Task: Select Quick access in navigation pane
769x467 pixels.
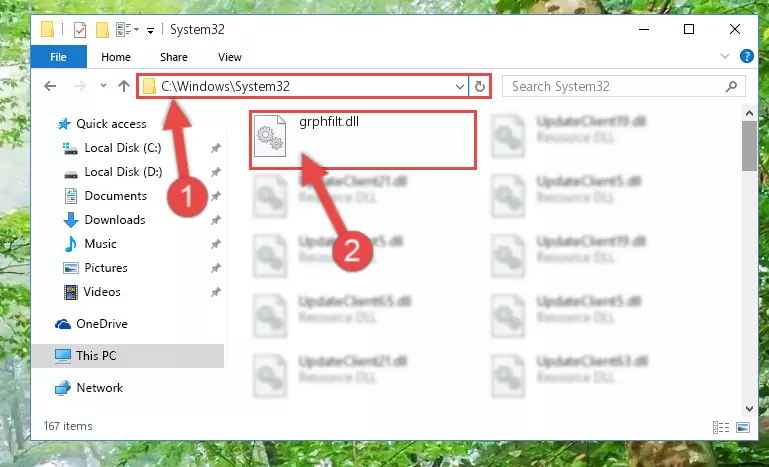Action: (x=111, y=124)
